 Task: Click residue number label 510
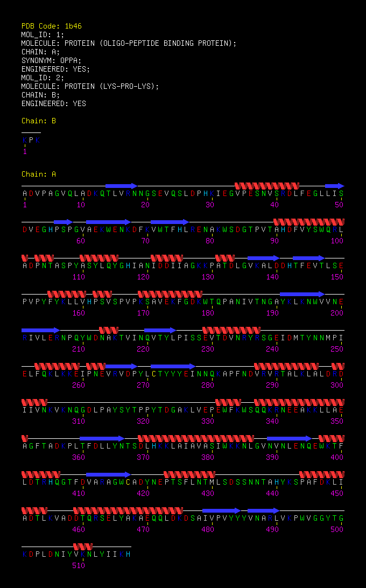(x=79, y=565)
